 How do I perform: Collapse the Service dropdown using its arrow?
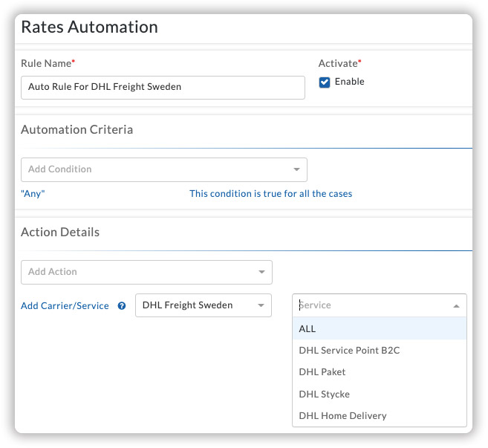click(x=456, y=306)
